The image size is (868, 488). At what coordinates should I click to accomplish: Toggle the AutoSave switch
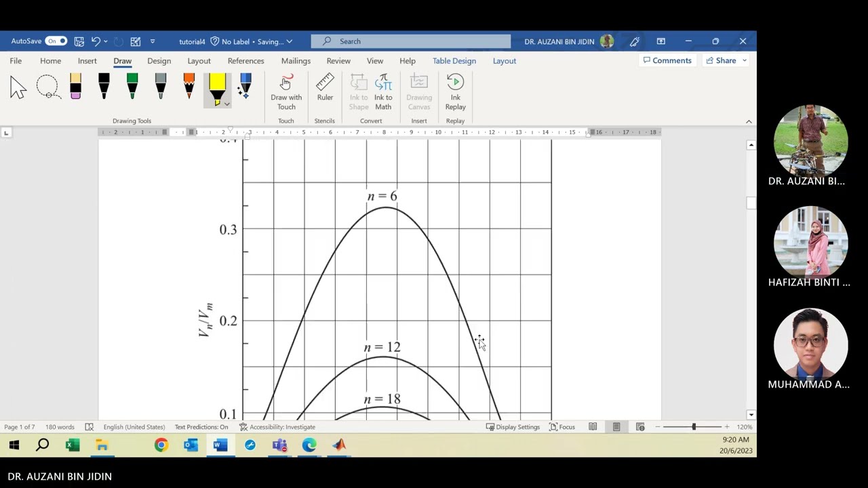point(56,41)
